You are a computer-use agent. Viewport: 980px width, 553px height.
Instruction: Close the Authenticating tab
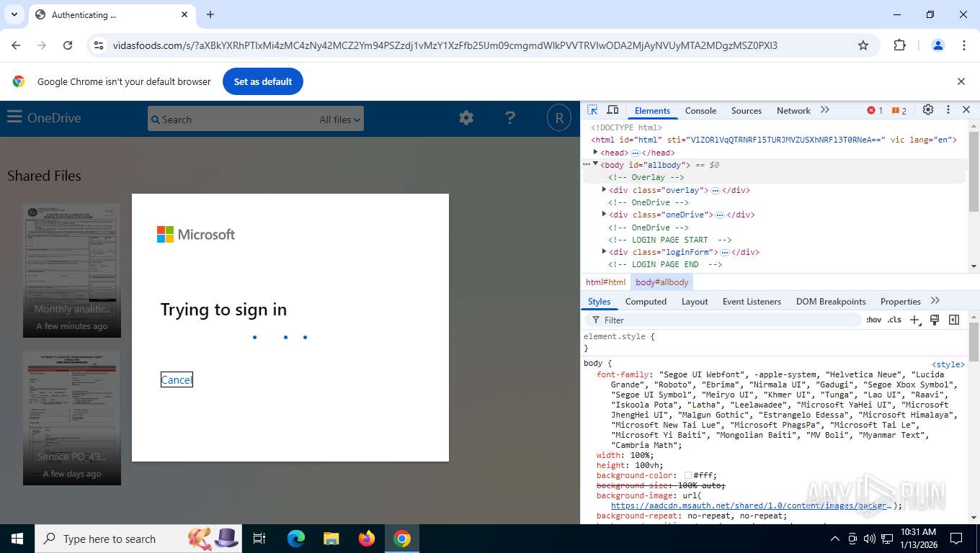coord(184,14)
